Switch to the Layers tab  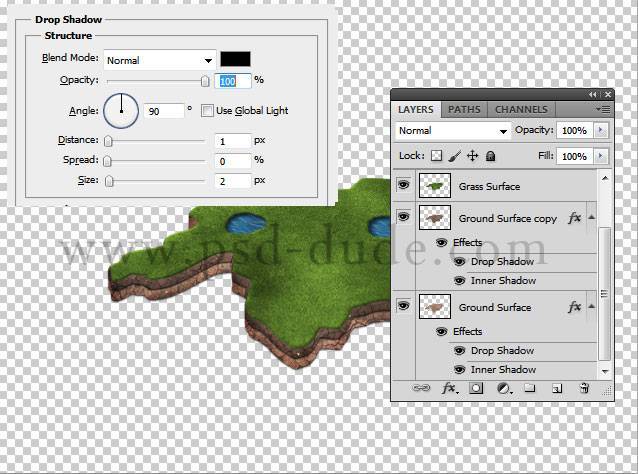pos(416,109)
